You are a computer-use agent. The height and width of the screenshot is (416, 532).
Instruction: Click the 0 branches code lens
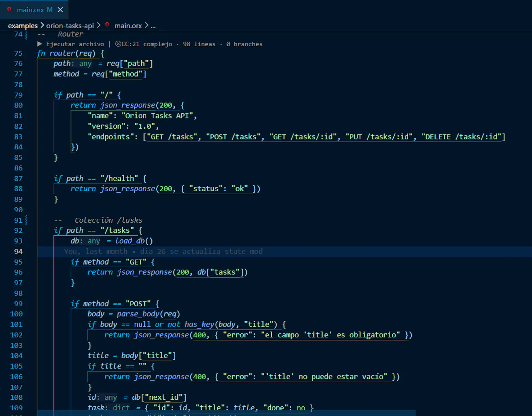click(244, 44)
